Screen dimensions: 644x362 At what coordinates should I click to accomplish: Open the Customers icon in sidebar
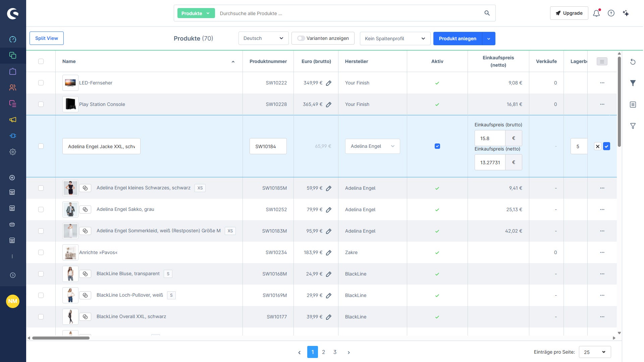point(13,87)
